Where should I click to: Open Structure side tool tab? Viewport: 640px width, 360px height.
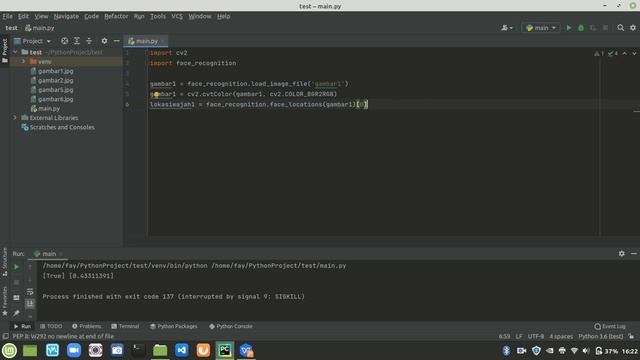(4, 262)
